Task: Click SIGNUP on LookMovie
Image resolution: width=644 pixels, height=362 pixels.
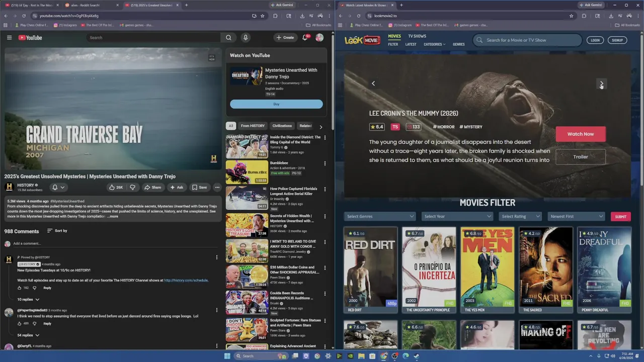Action: click(x=617, y=40)
